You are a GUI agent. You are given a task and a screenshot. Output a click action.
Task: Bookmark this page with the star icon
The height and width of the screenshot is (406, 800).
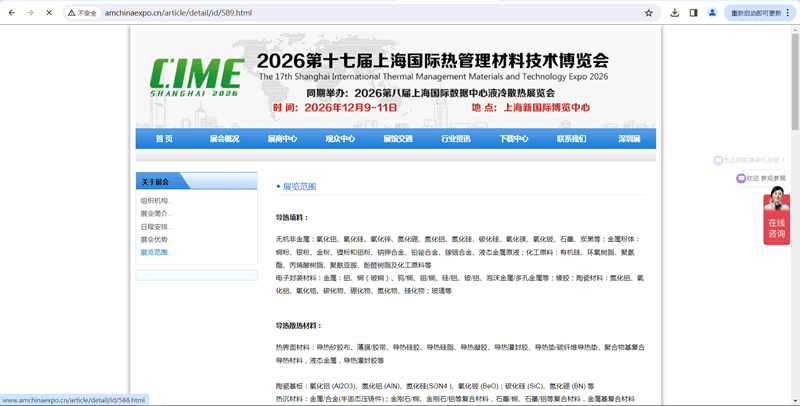(648, 13)
